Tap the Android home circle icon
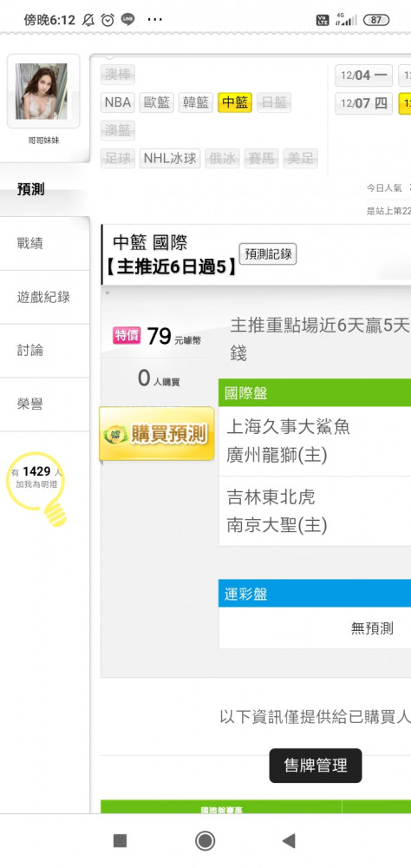Image resolution: width=411 pixels, height=868 pixels. tap(205, 840)
